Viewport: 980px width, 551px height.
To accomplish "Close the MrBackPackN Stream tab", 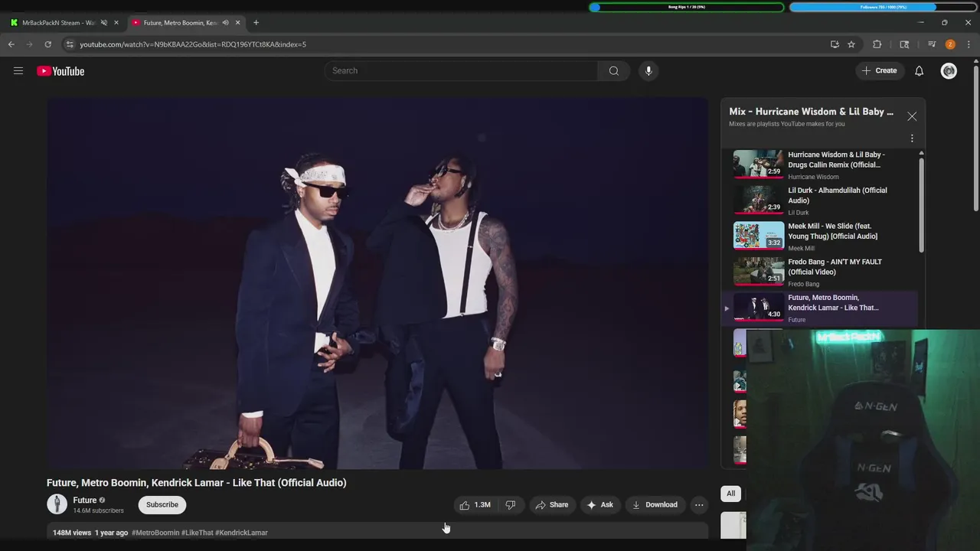I will [116, 23].
